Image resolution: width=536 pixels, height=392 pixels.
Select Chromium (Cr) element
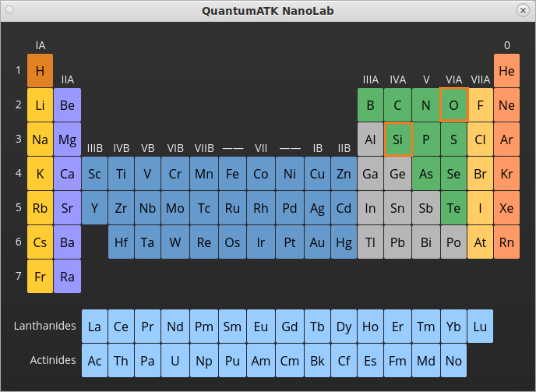coord(175,174)
